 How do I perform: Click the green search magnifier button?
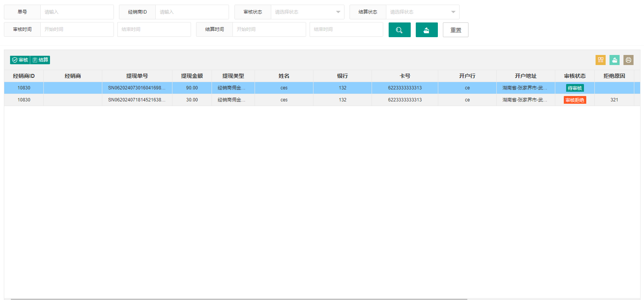point(399,30)
